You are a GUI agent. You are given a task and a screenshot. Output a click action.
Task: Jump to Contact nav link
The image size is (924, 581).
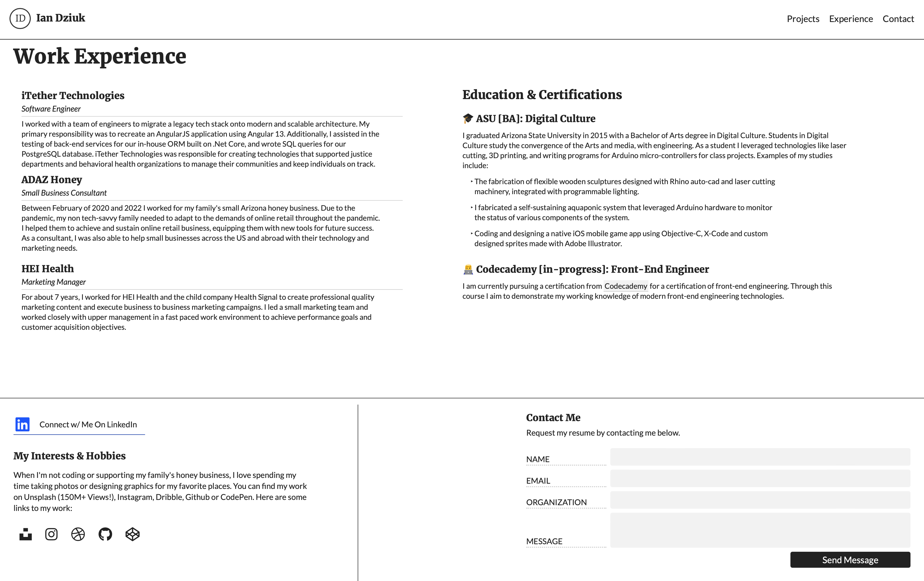(x=898, y=19)
